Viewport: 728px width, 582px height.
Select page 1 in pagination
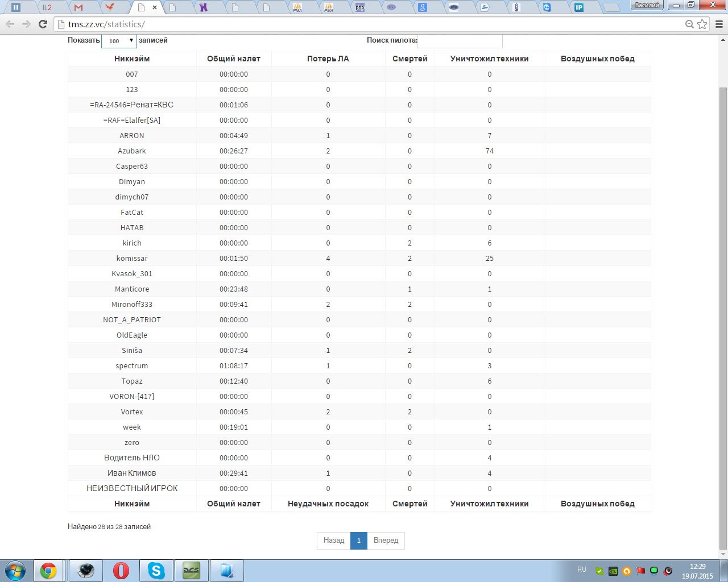[x=358, y=541]
